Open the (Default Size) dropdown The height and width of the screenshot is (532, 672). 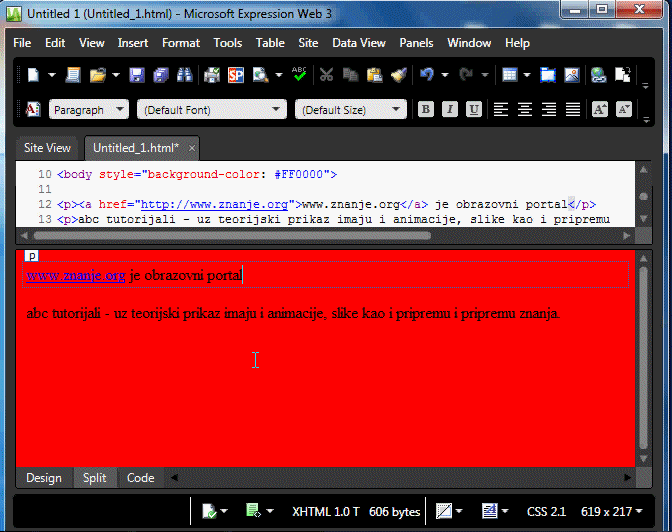coord(352,109)
